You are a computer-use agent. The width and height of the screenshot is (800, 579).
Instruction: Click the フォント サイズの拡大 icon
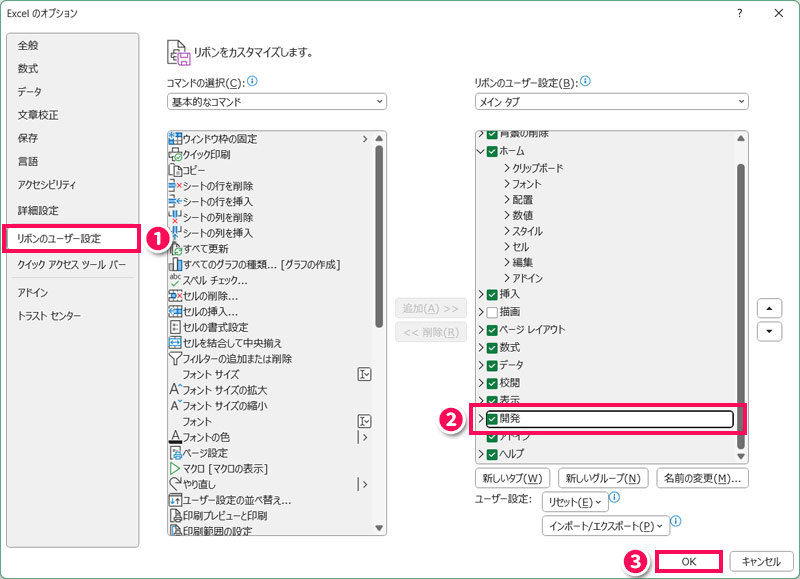pyautogui.click(x=175, y=390)
